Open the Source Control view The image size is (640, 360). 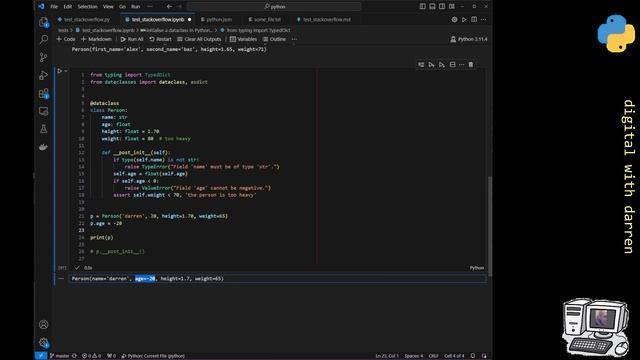tap(43, 57)
